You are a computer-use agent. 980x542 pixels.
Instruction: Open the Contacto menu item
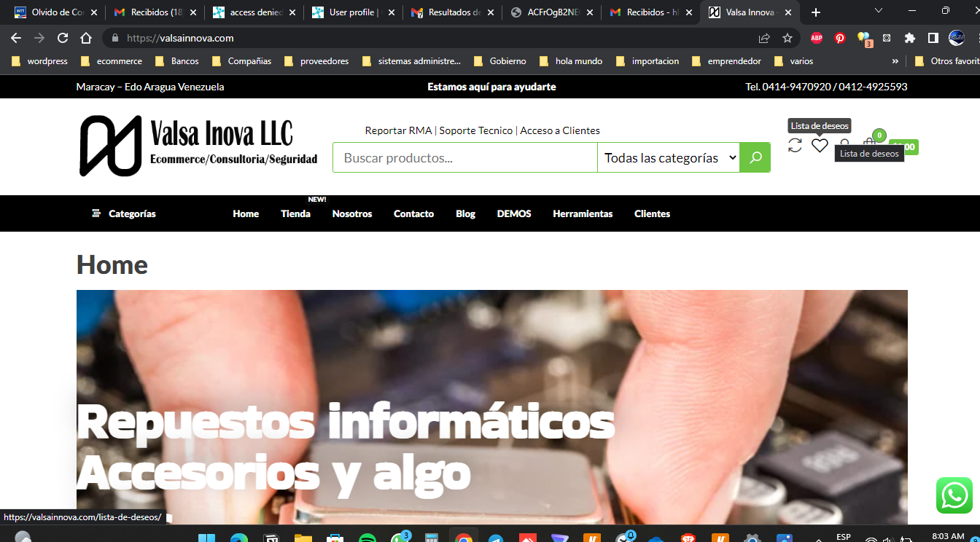(x=413, y=213)
